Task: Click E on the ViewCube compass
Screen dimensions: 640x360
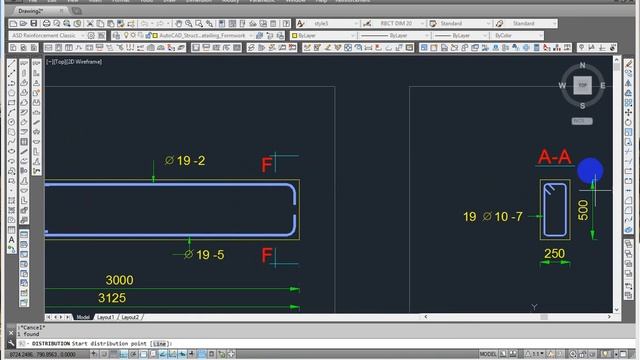Action: pos(603,85)
